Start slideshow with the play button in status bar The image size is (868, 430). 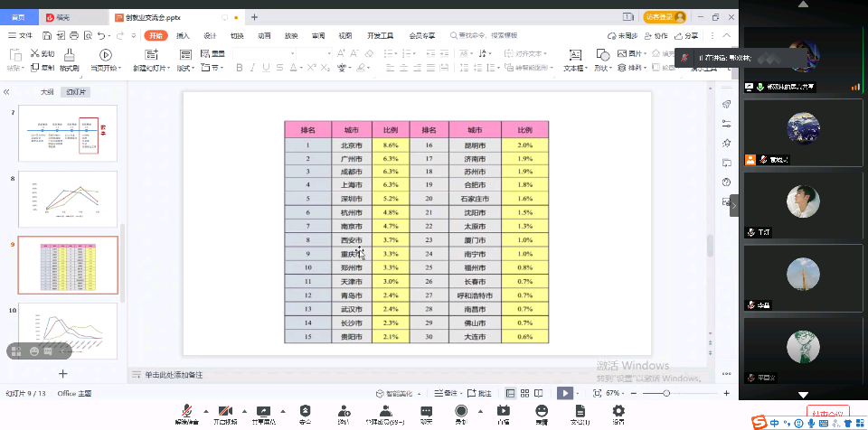click(564, 393)
